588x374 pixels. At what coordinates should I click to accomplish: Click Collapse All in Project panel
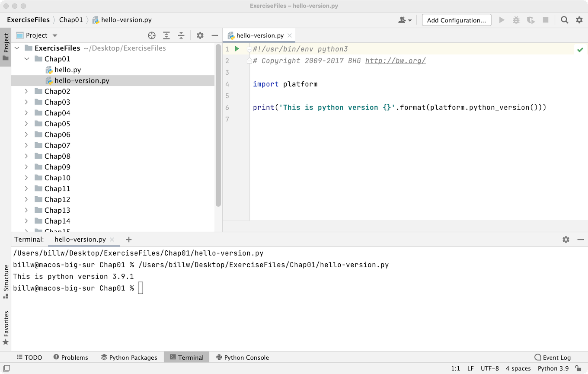click(x=181, y=35)
